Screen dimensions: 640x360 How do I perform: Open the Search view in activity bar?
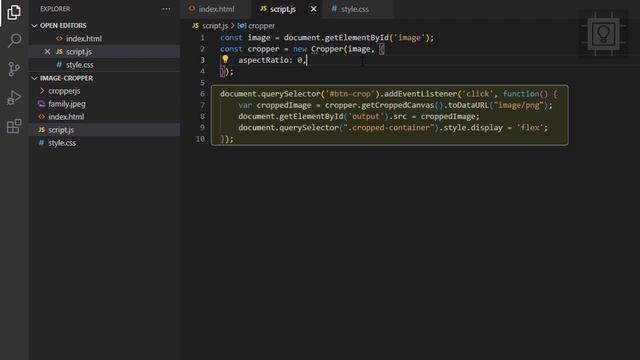tap(14, 40)
